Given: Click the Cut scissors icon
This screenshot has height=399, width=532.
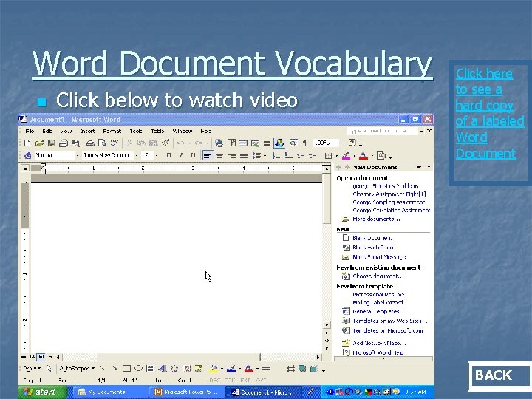Looking at the screenshot, I should pyautogui.click(x=129, y=143).
